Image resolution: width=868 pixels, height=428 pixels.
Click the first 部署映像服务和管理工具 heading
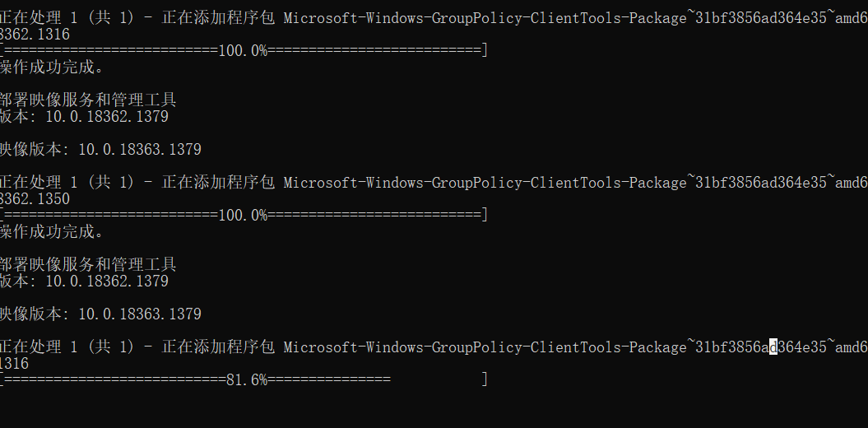(x=88, y=100)
